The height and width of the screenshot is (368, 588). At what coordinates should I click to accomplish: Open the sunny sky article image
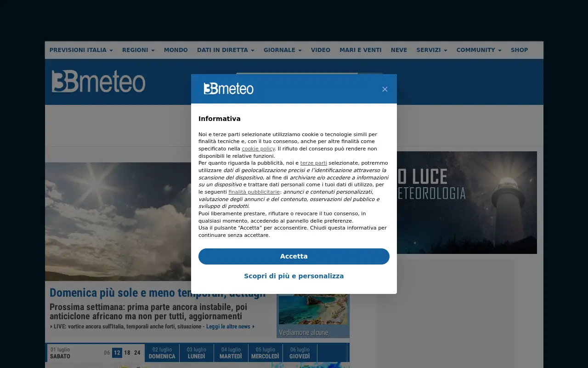coord(118,221)
